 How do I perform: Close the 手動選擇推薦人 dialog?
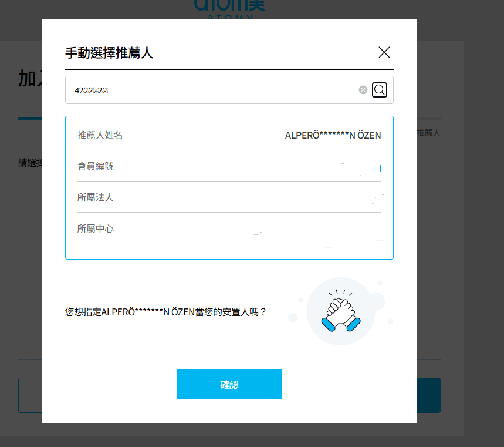pos(384,52)
